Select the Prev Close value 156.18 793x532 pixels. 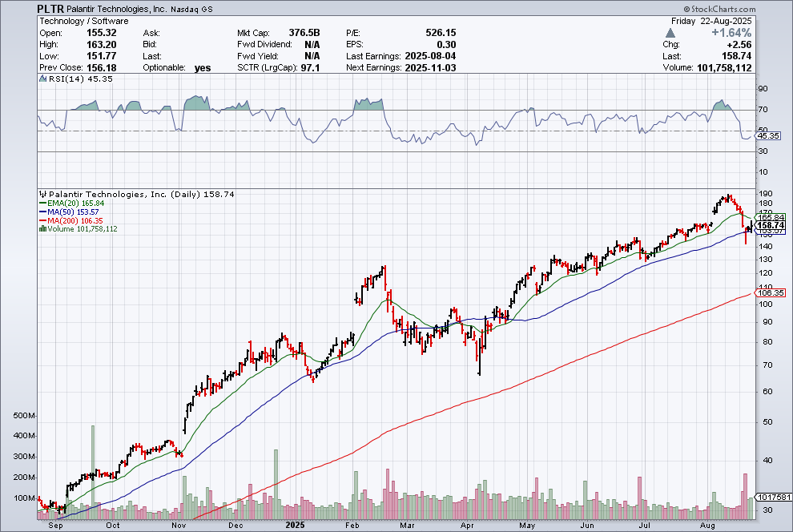tap(101, 68)
